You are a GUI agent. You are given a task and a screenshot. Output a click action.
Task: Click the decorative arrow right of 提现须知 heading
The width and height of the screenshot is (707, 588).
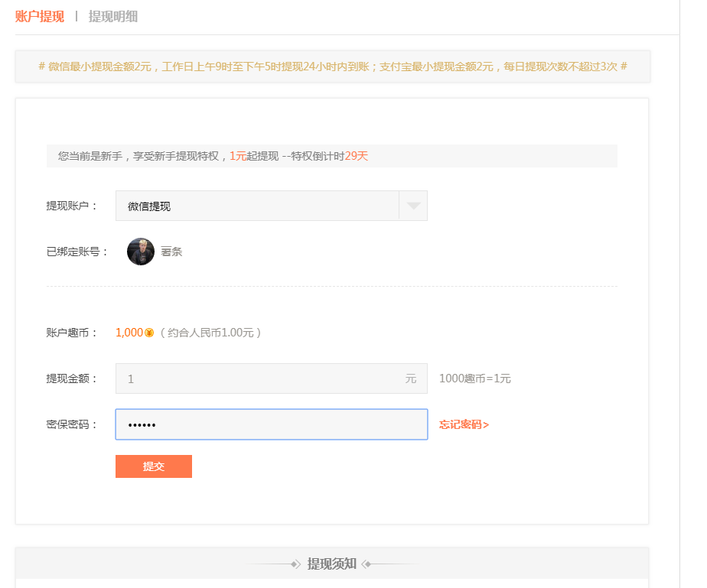(x=366, y=562)
